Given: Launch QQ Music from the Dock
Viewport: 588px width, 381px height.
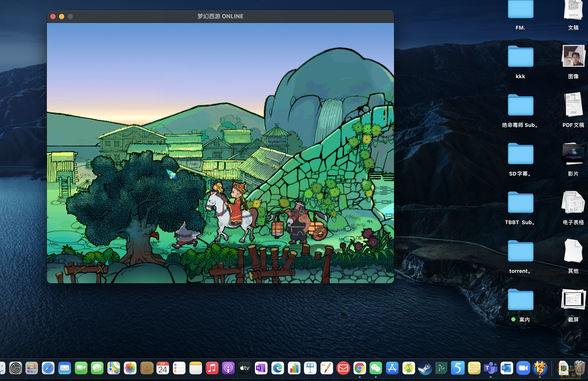Looking at the screenshot, I should coord(409,368).
